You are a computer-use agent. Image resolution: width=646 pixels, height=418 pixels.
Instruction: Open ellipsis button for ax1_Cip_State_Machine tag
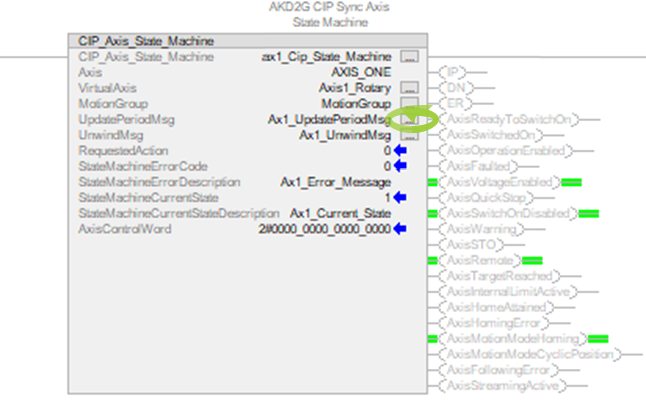[410, 56]
